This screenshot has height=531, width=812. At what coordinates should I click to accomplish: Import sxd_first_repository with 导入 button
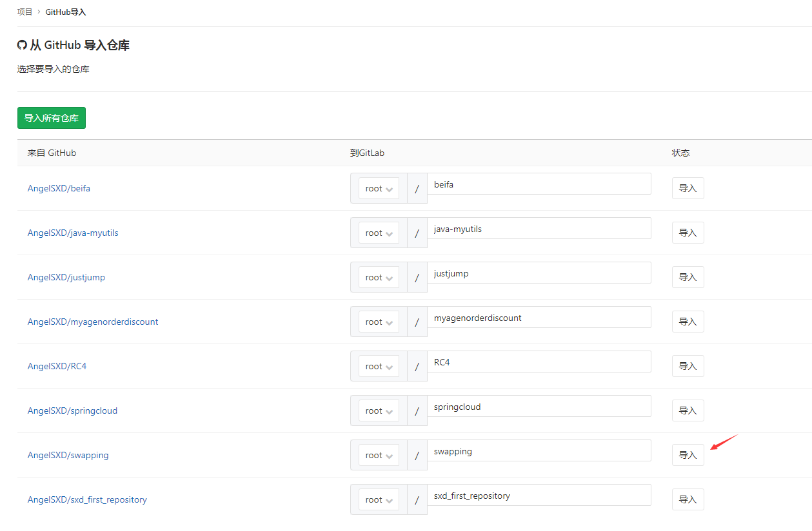point(688,499)
